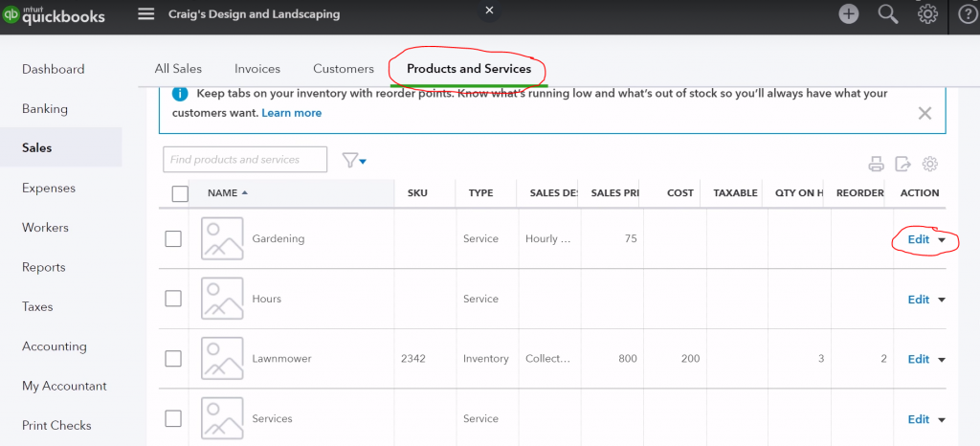
Task: Click the magnifying glass search icon
Action: (x=888, y=14)
